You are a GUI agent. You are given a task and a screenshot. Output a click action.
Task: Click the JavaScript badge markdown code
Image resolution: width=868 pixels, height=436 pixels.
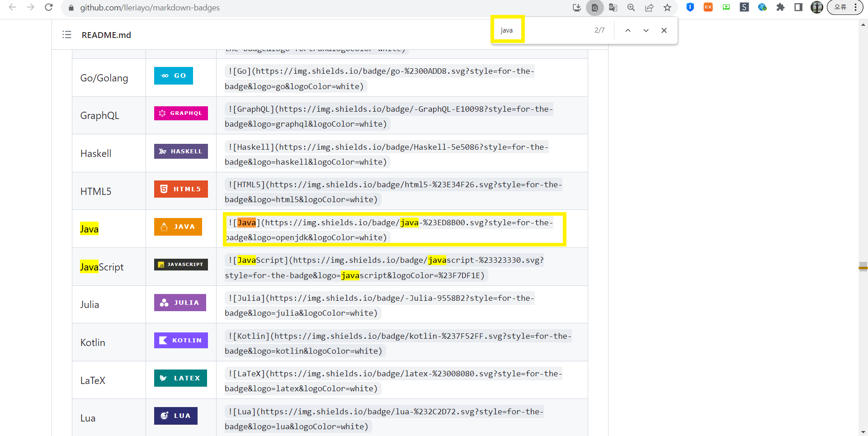coord(384,268)
